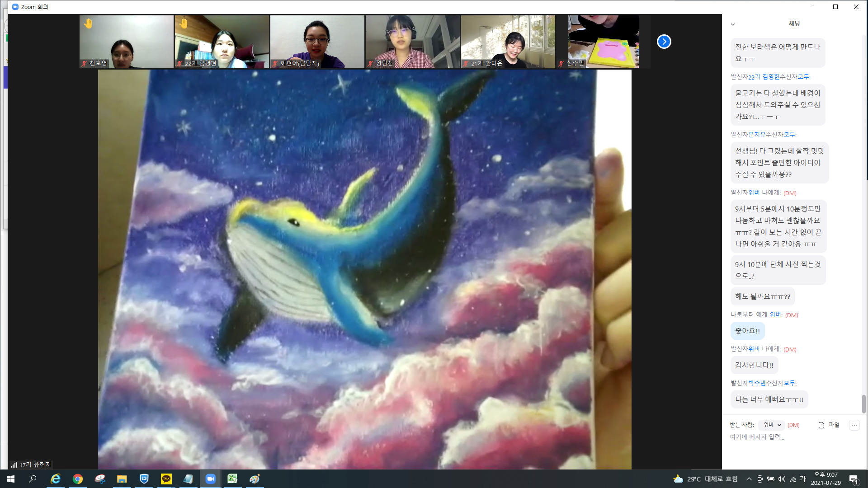Open File Explorer from the taskbar
Screen dimensions: 868x488
(x=122, y=479)
